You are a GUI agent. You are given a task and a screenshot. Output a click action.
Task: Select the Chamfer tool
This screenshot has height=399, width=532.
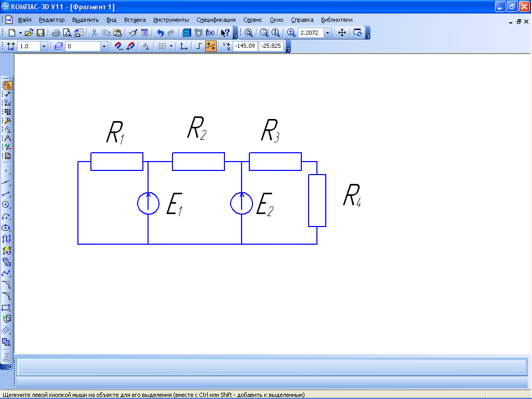coord(6,284)
